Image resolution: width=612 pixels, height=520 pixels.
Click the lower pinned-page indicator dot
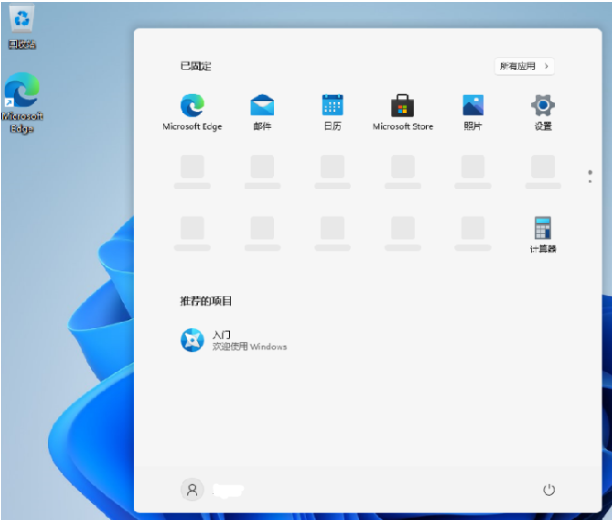[590, 181]
